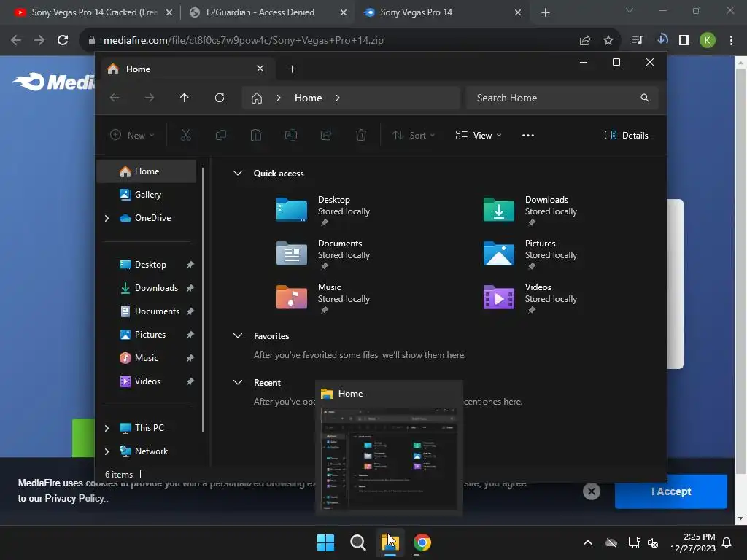Image resolution: width=747 pixels, height=560 pixels.
Task: Click the Home window preview thumbnail
Action: coord(390,459)
